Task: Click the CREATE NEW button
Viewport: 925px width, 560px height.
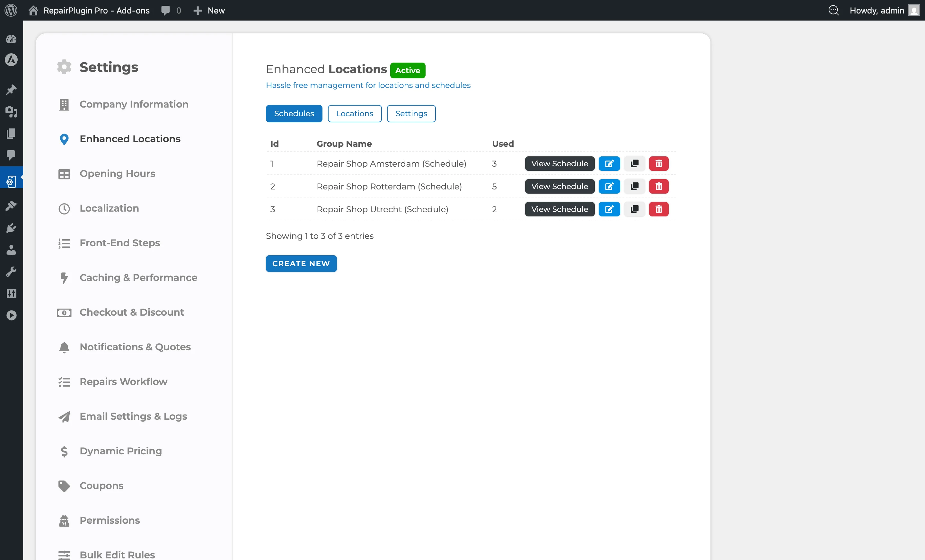Action: pyautogui.click(x=301, y=264)
